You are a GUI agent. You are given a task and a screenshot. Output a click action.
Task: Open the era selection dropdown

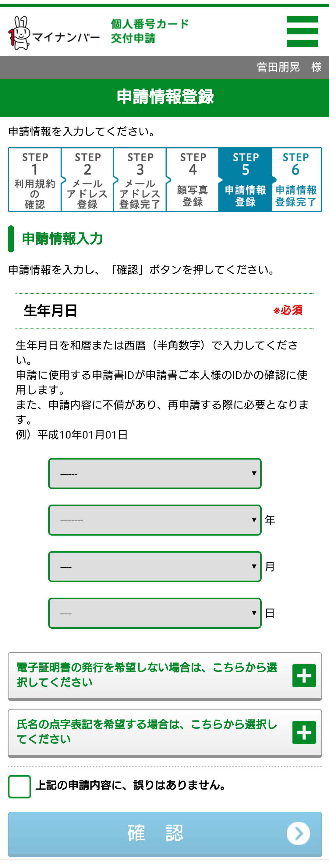point(155,474)
